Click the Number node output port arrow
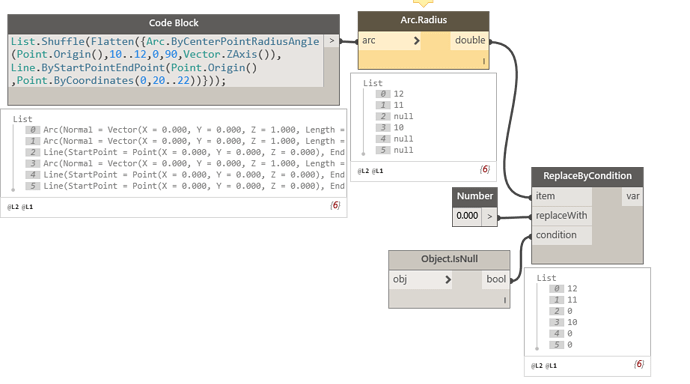This screenshot has width=690, height=384. pyautogui.click(x=489, y=216)
